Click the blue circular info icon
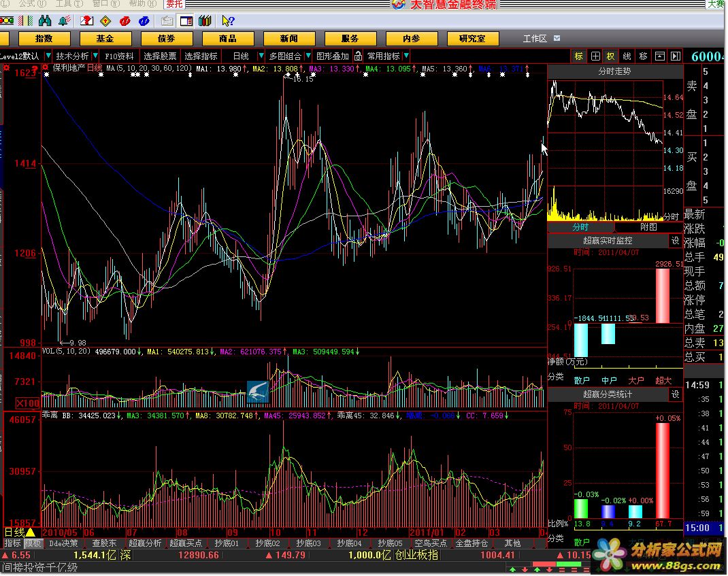This screenshot has height=576, width=728. [x=144, y=21]
